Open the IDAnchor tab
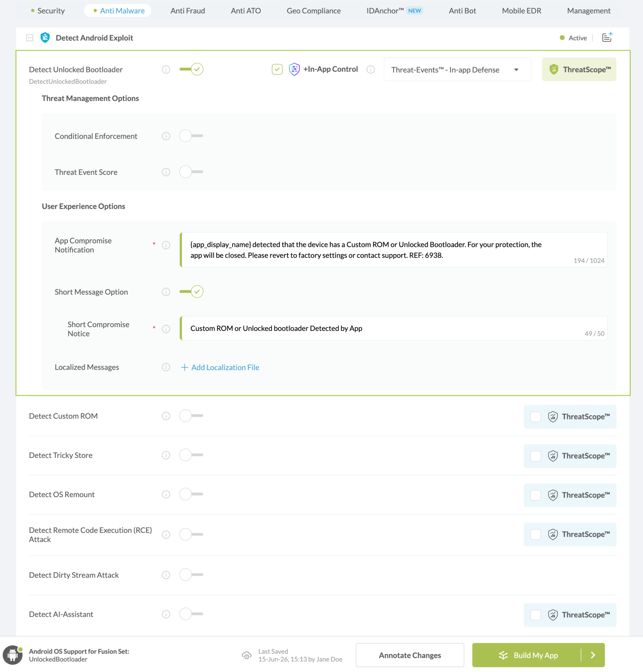This screenshot has width=643, height=672. 394,11
